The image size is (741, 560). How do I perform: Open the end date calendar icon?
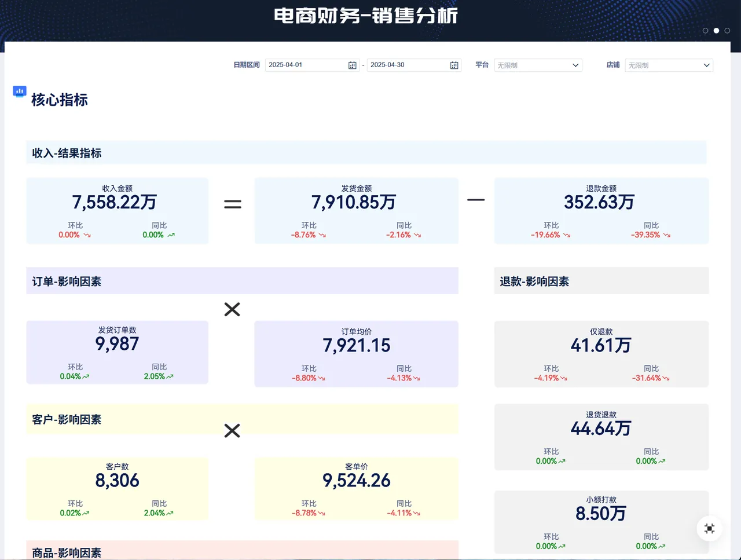coord(454,65)
